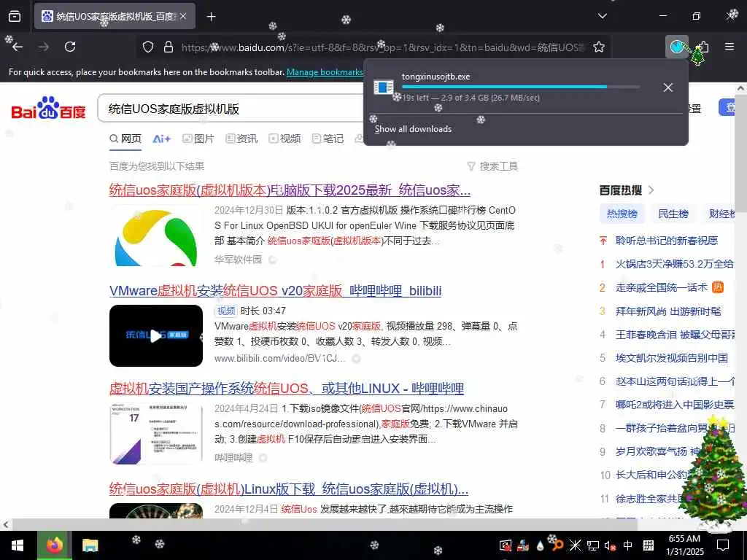
Task: Show site security padlock info
Action: point(169,47)
